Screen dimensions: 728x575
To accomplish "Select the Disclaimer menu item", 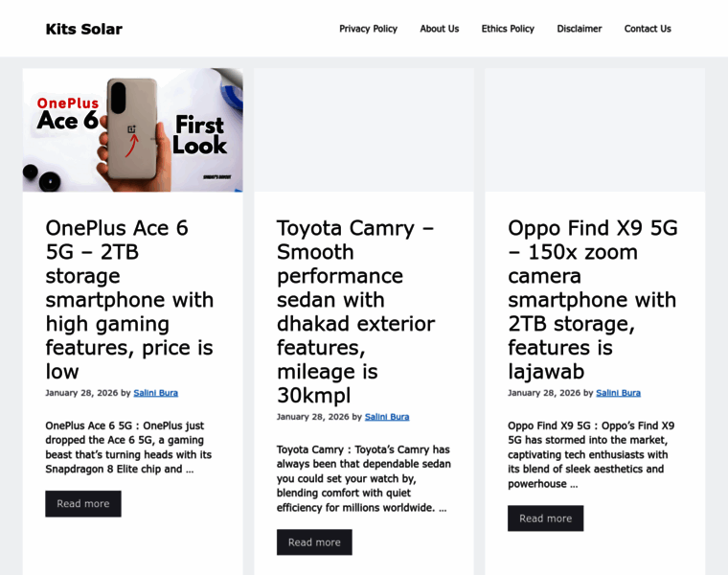I will click(580, 29).
